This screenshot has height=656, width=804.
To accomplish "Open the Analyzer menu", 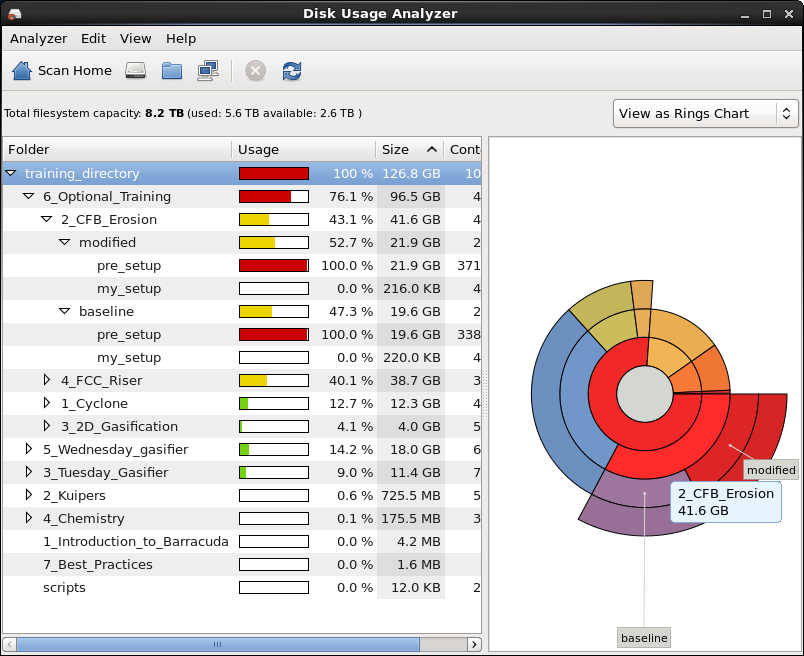I will (x=38, y=39).
